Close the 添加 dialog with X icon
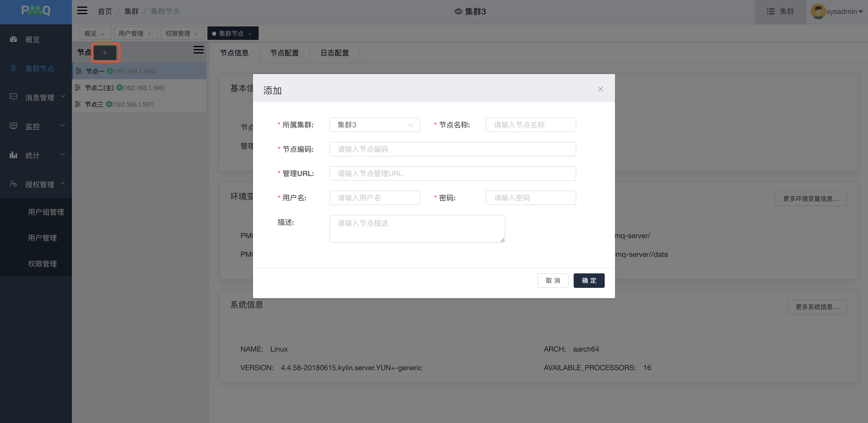The image size is (868, 423). pos(600,89)
